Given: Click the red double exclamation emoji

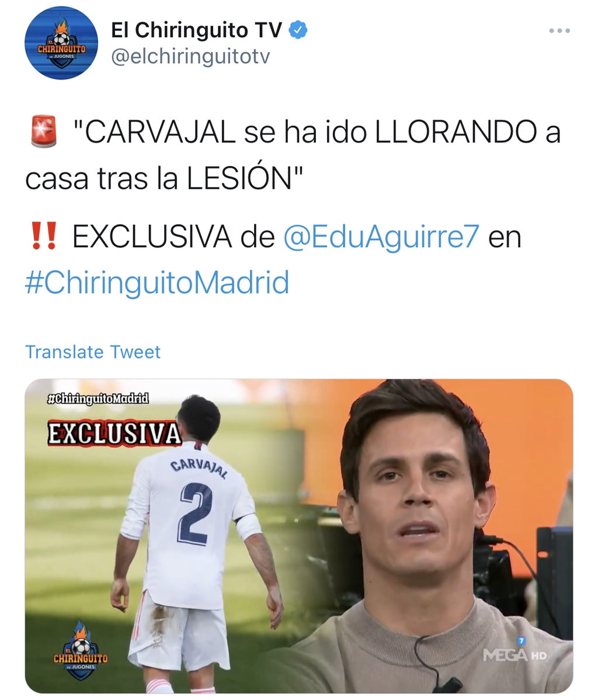Looking at the screenshot, I should coord(44,235).
